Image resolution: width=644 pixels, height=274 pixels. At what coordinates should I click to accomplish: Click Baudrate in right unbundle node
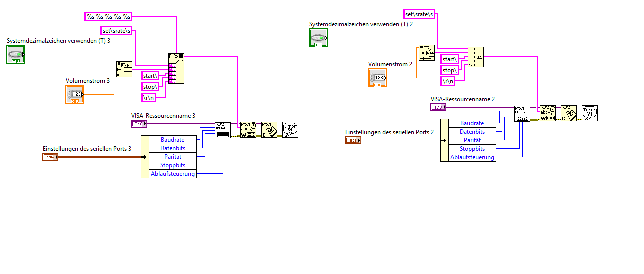pos(472,123)
